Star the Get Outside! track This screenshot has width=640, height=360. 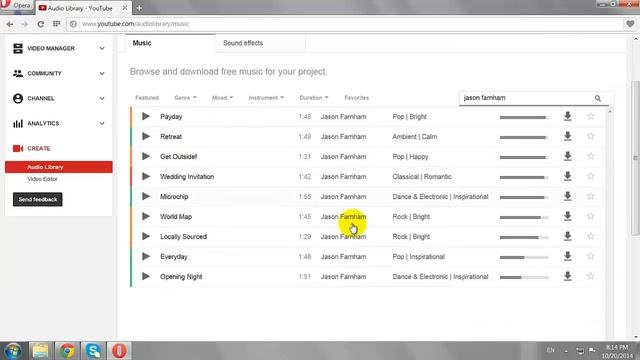pyautogui.click(x=590, y=156)
